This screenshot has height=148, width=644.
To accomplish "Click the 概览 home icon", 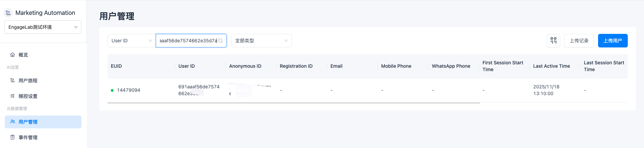I will coord(13,55).
